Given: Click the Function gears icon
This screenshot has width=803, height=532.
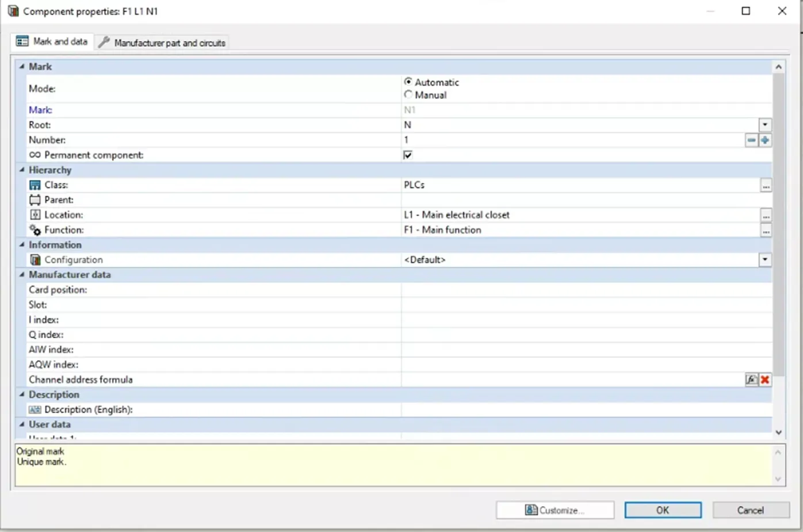Looking at the screenshot, I should tap(35, 230).
